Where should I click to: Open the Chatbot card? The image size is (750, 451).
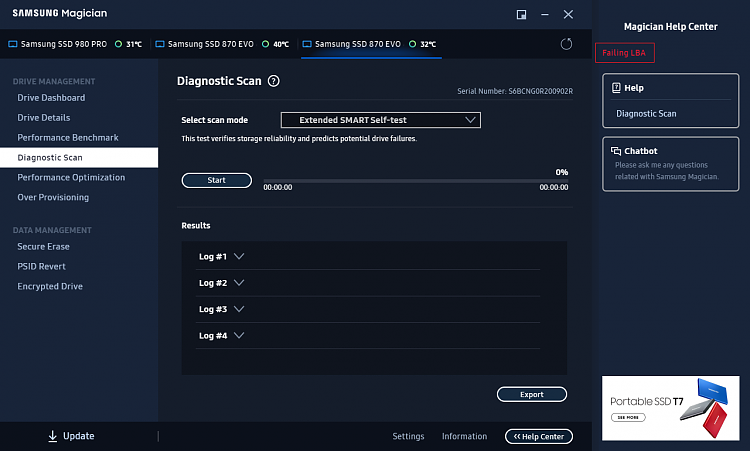tap(671, 164)
